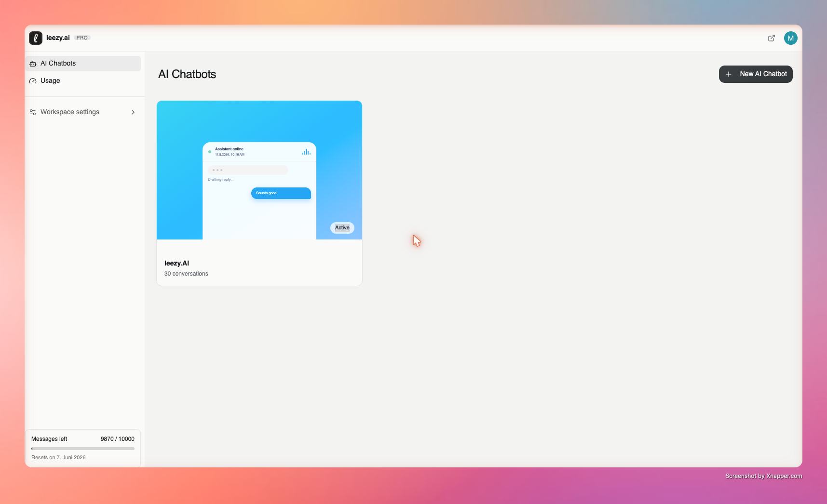Screen dimensions: 827x504
Task: Click the leezy.ai brand name
Action: (x=58, y=38)
